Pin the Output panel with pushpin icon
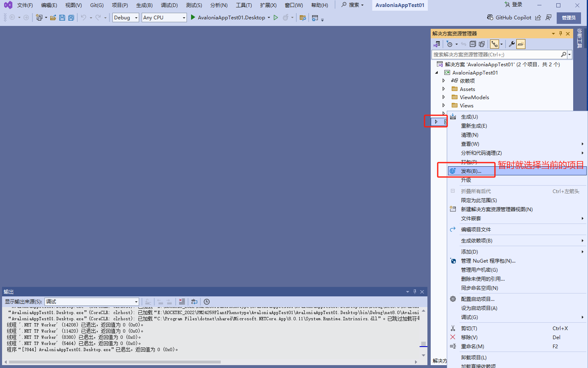 point(415,292)
